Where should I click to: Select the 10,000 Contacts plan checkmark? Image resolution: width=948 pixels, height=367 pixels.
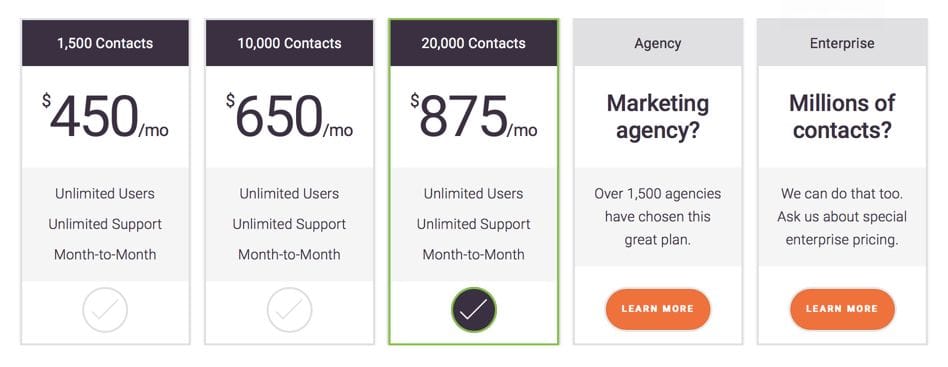pos(289,310)
